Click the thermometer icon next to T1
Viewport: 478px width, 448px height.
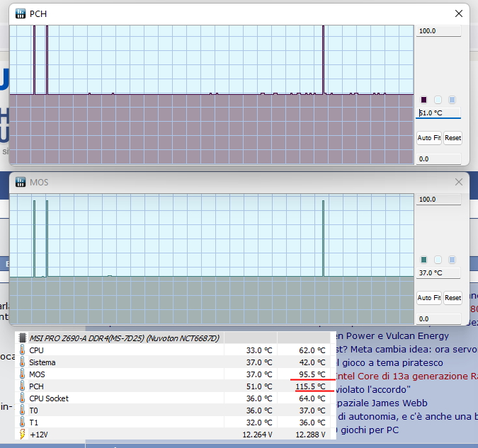(x=22, y=423)
